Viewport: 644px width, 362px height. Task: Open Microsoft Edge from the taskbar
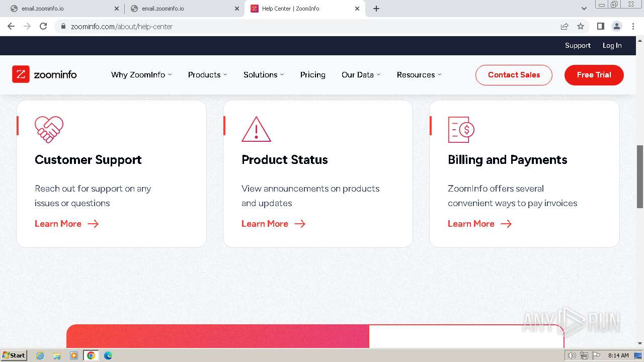(x=108, y=355)
